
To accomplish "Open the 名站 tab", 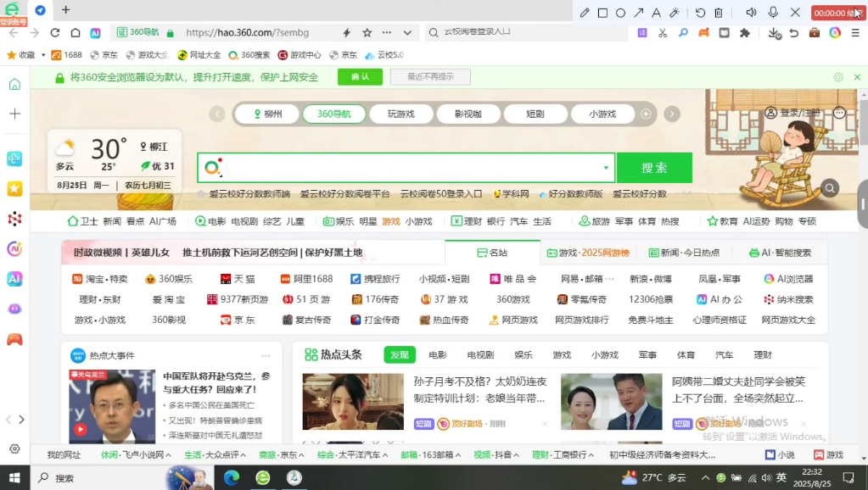I will pos(492,253).
